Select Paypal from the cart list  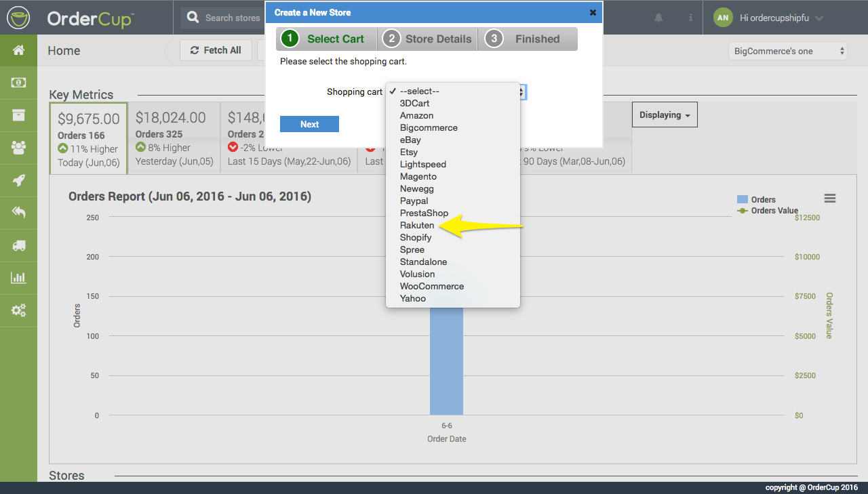(453, 201)
